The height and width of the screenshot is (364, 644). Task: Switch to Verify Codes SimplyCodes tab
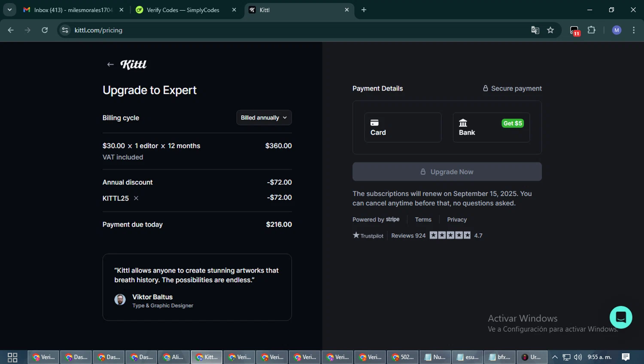[183, 10]
